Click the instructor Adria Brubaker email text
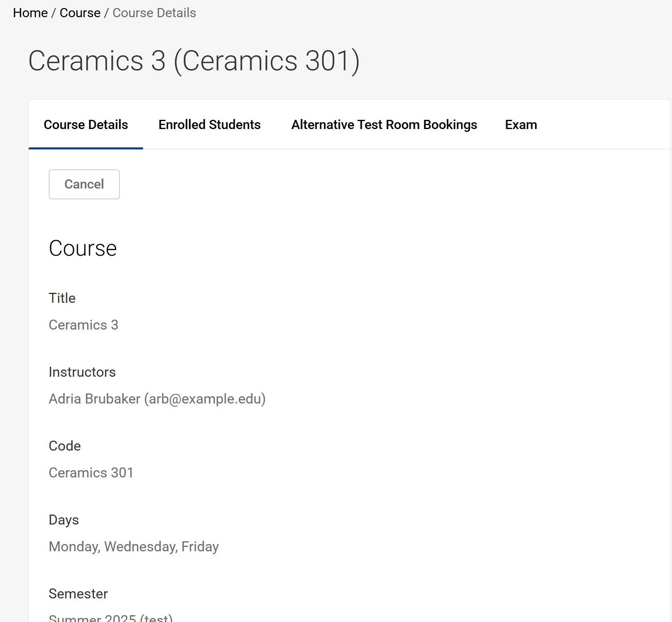672x622 pixels. (x=157, y=399)
